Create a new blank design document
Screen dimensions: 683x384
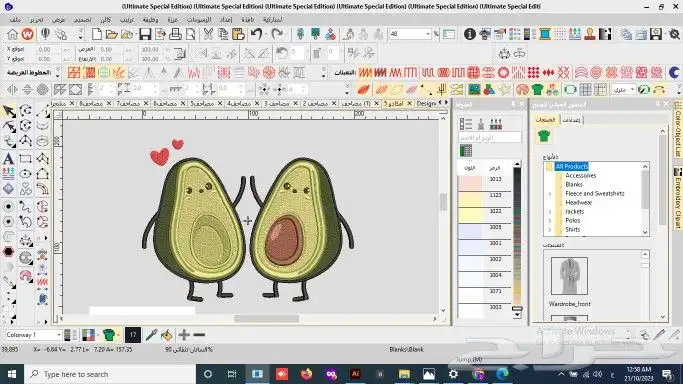97,34
